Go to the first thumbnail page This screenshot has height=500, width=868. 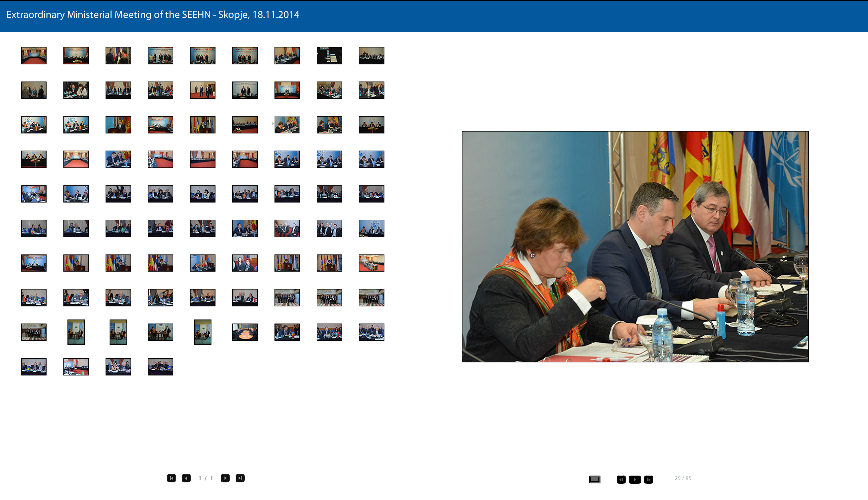172,478
